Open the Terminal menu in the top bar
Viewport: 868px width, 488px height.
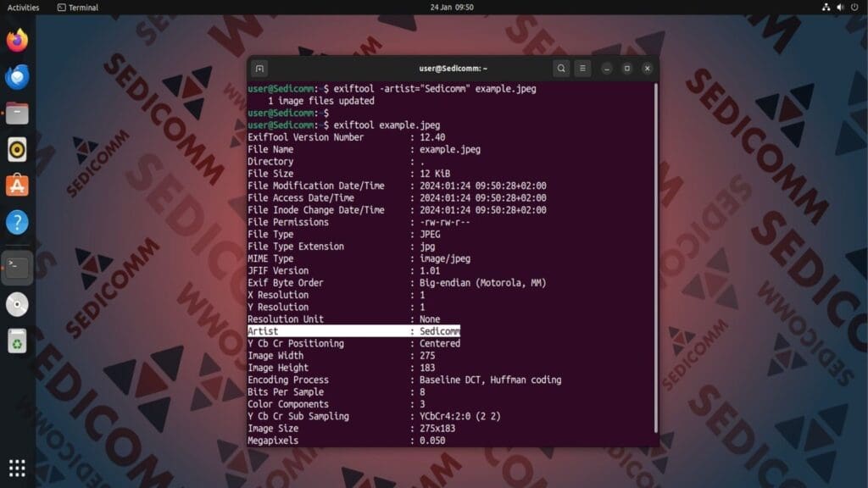[x=78, y=8]
